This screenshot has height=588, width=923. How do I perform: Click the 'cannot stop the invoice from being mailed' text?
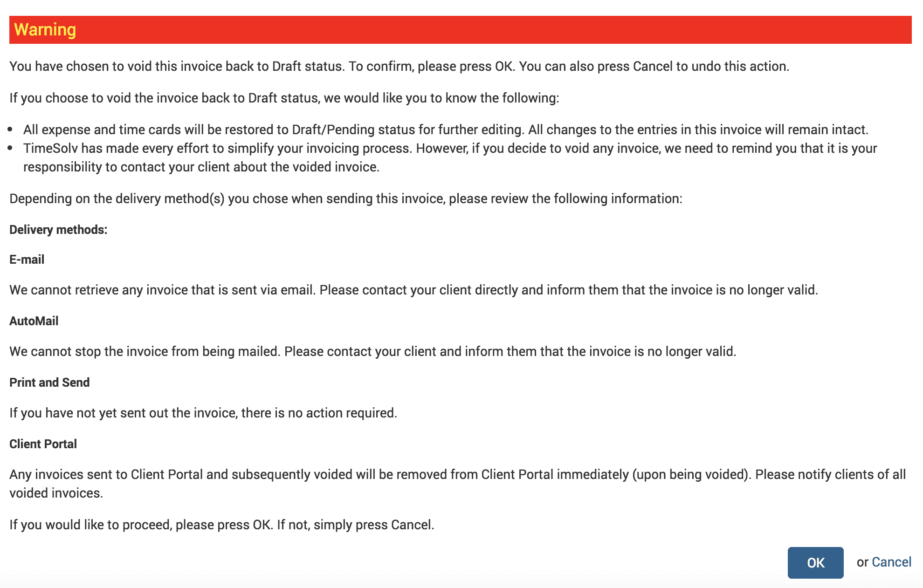tap(373, 351)
